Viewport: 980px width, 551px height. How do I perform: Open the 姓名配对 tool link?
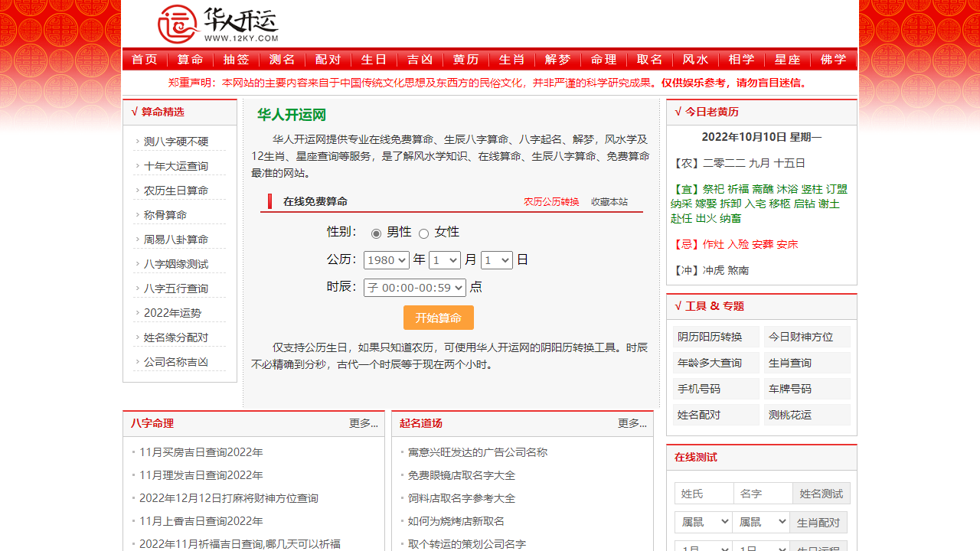[x=716, y=415]
